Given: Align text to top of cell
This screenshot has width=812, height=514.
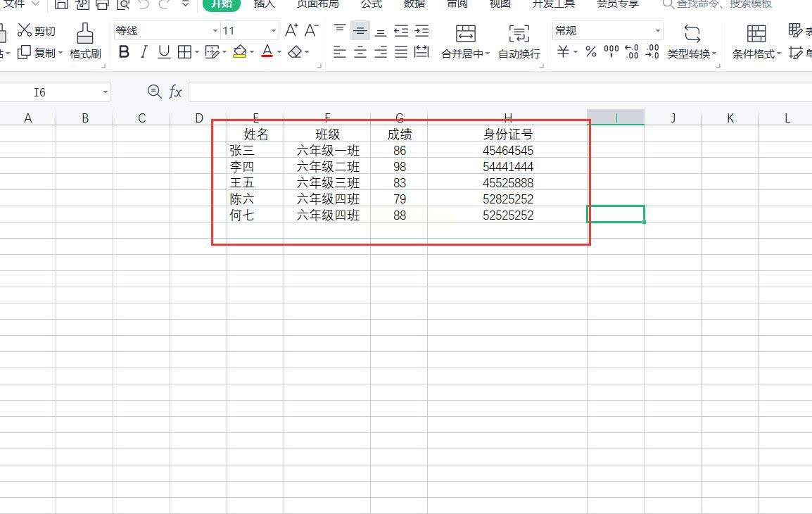Looking at the screenshot, I should click(x=340, y=30).
